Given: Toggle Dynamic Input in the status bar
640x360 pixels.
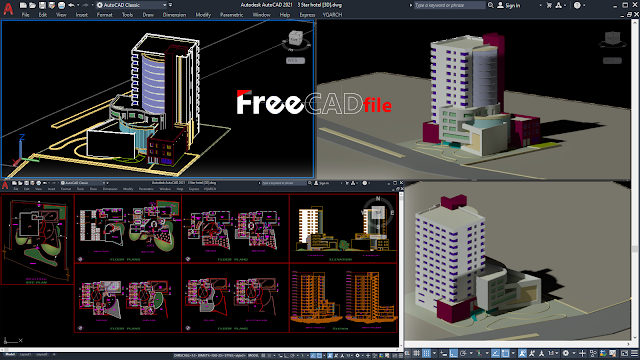Looking at the screenshot, I should coord(444,353).
